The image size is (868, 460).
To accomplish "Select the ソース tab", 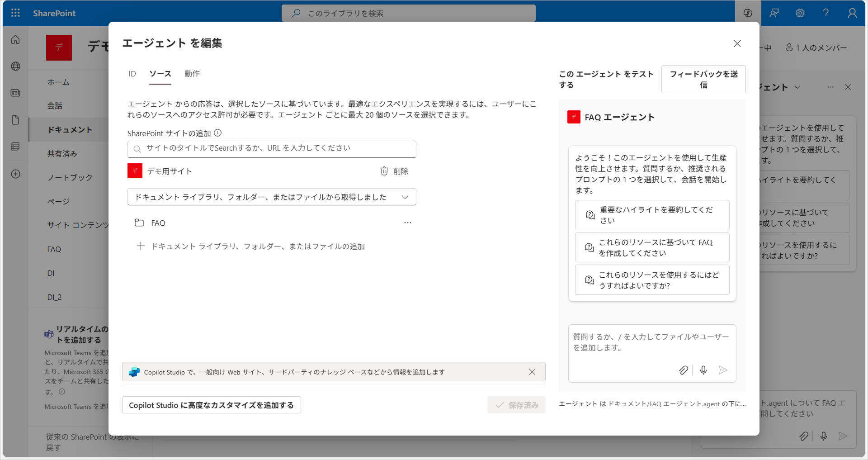I will pos(160,74).
